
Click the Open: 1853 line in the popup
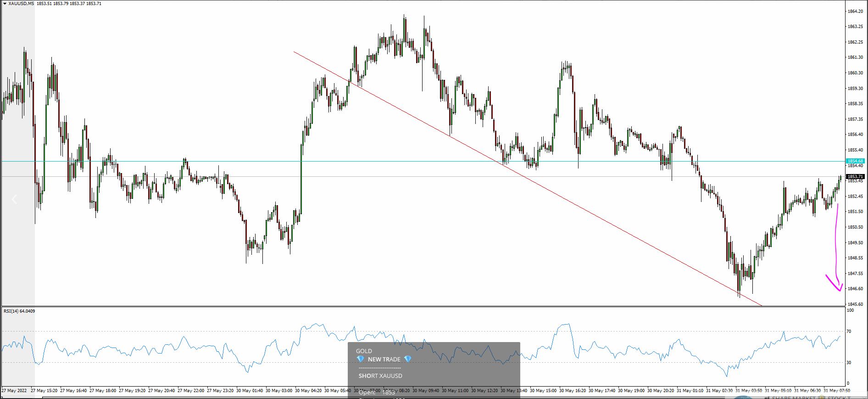pos(377,393)
